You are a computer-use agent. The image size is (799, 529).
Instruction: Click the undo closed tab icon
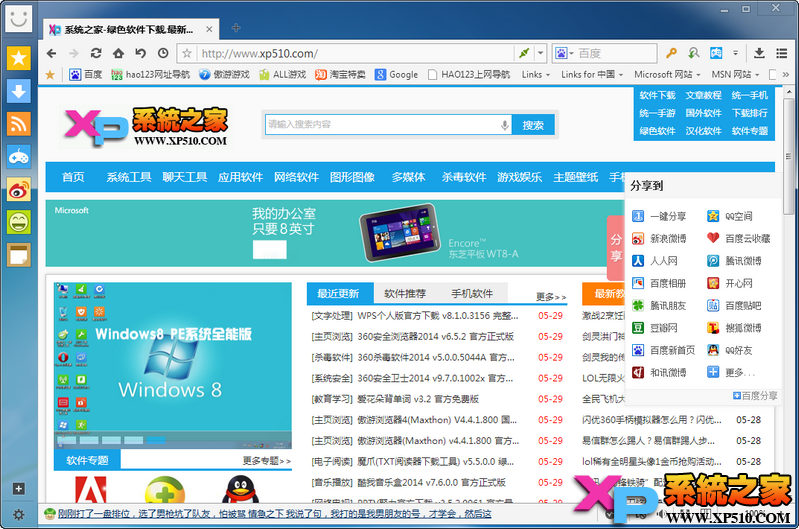pos(141,53)
